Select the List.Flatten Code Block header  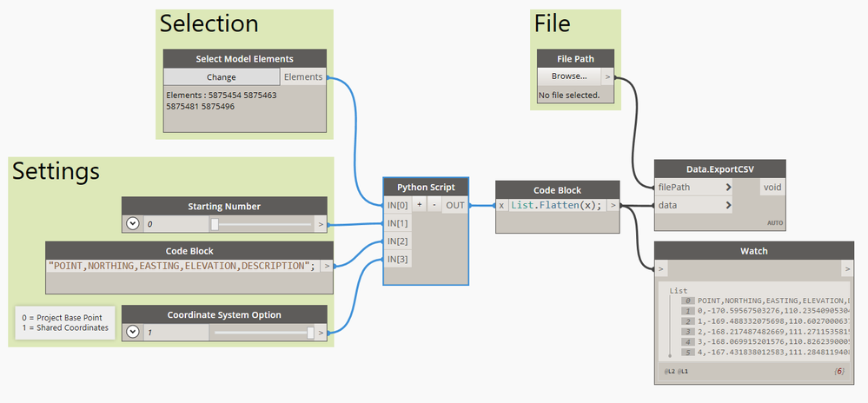pos(558,190)
